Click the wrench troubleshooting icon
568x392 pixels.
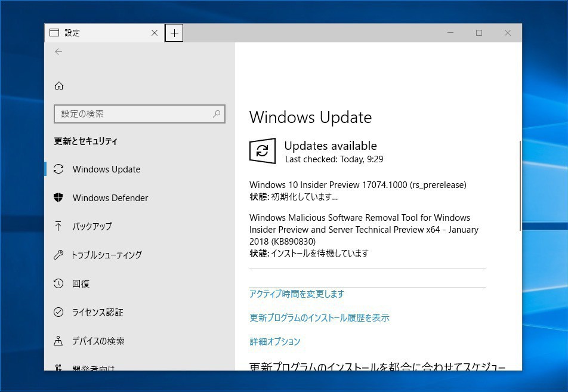pyautogui.click(x=58, y=255)
